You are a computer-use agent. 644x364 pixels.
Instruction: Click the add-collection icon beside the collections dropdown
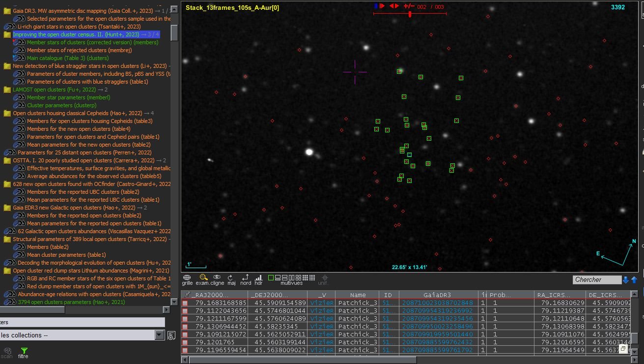(x=171, y=335)
